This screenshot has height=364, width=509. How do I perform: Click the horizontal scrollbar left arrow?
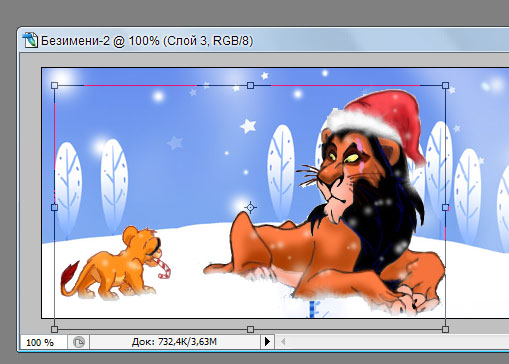tap(283, 342)
